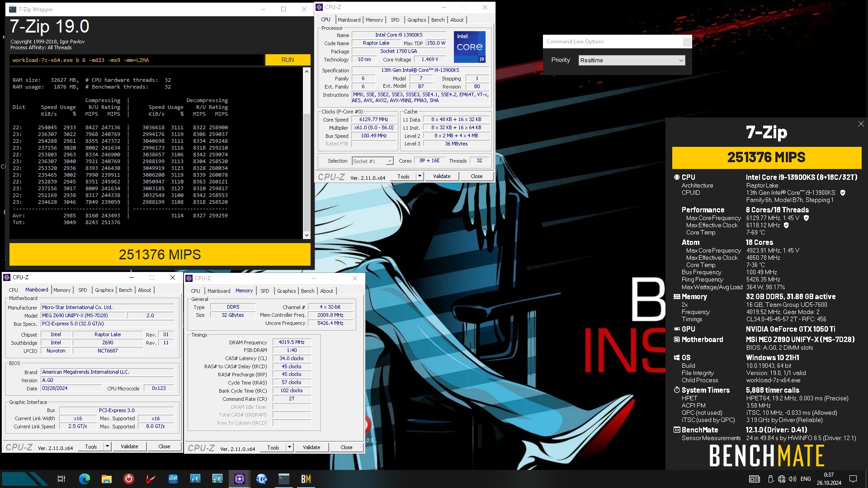Close the BenchMate 7-Zip result panel
The image size is (868, 488).
tap(861, 124)
